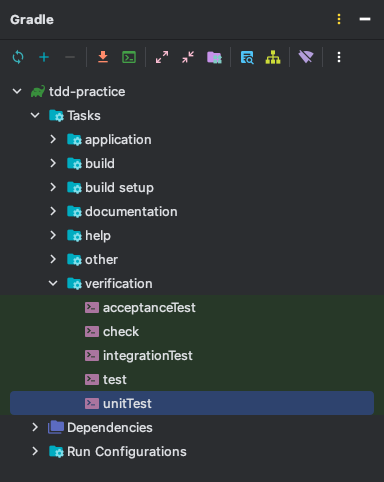Click the minus Detach External Project icon
384x482 pixels.
pos(70,57)
